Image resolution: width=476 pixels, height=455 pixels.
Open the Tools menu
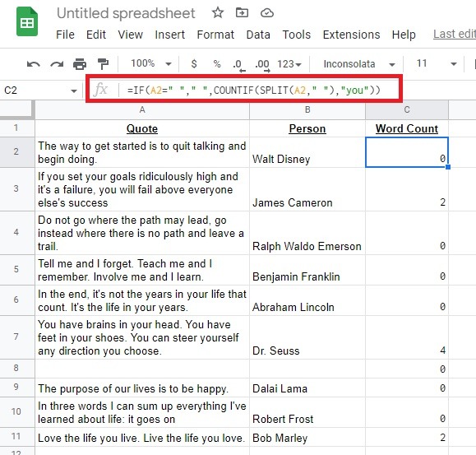click(296, 35)
